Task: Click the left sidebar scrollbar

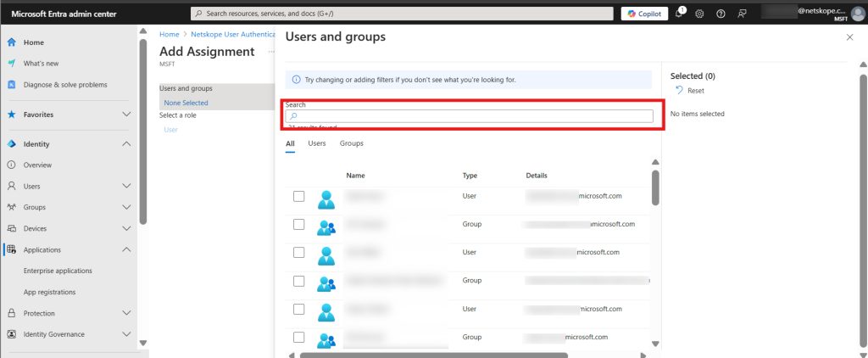Action: tap(143, 131)
